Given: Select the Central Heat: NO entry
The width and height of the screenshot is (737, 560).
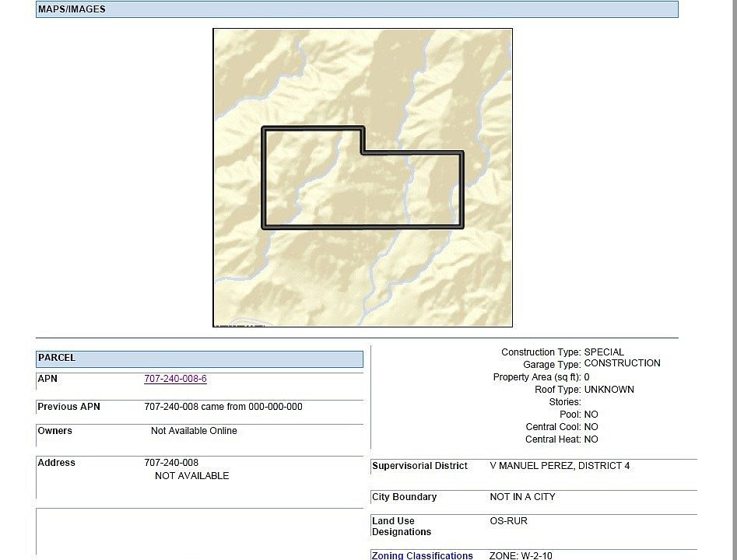Looking at the screenshot, I should [x=562, y=439].
